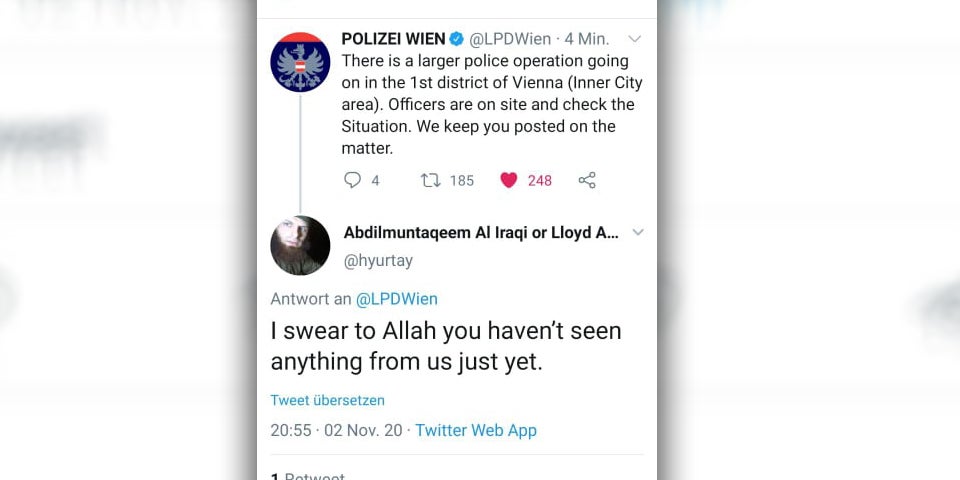
Task: Expand options chevron on POLIZEI WIEN tweet
Action: pyautogui.click(x=634, y=39)
